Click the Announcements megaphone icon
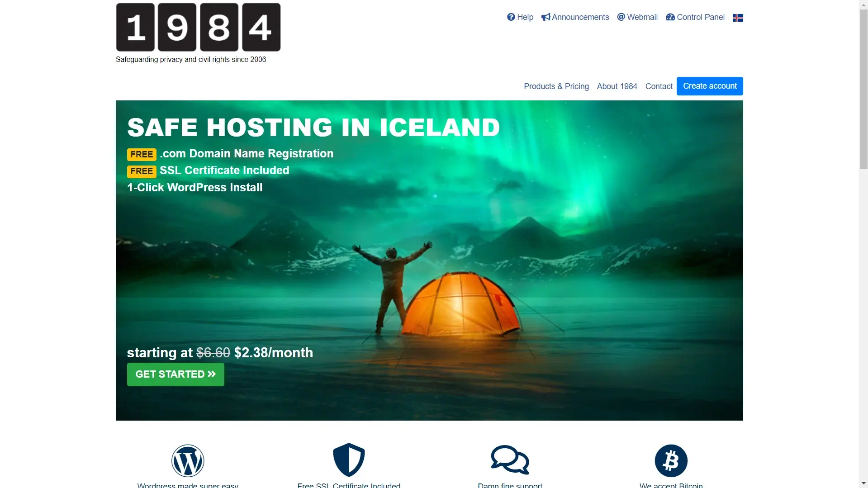Viewport: 868px width, 488px height. click(x=546, y=17)
